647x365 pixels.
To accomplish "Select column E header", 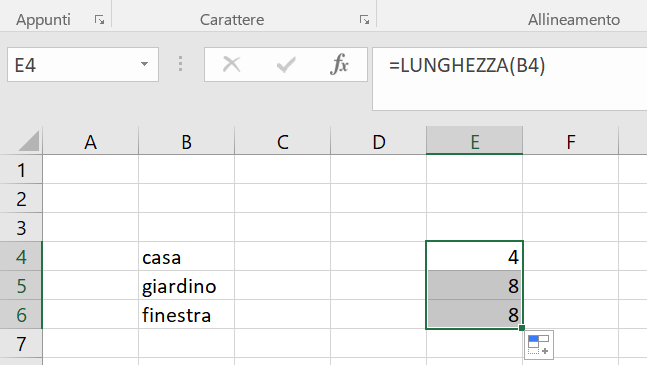I will 475,141.
